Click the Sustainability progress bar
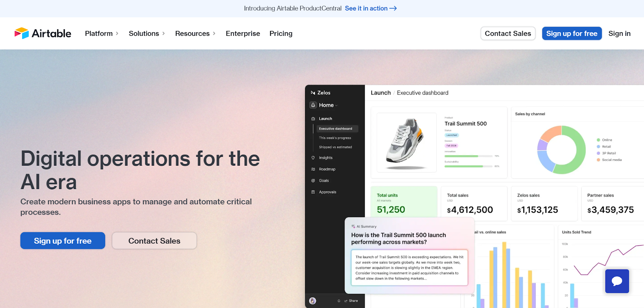Viewport: 644px width, 308px height. 469,166
